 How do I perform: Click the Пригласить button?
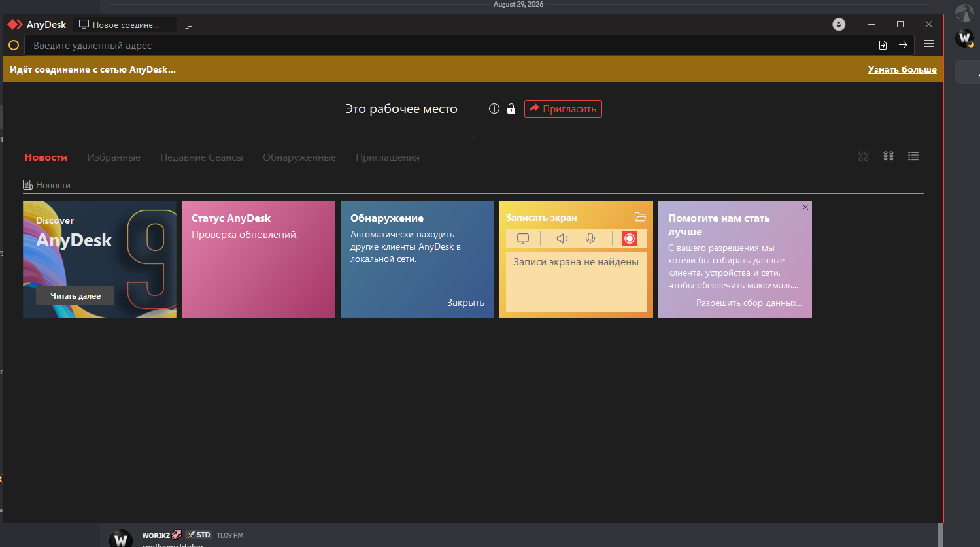point(563,108)
